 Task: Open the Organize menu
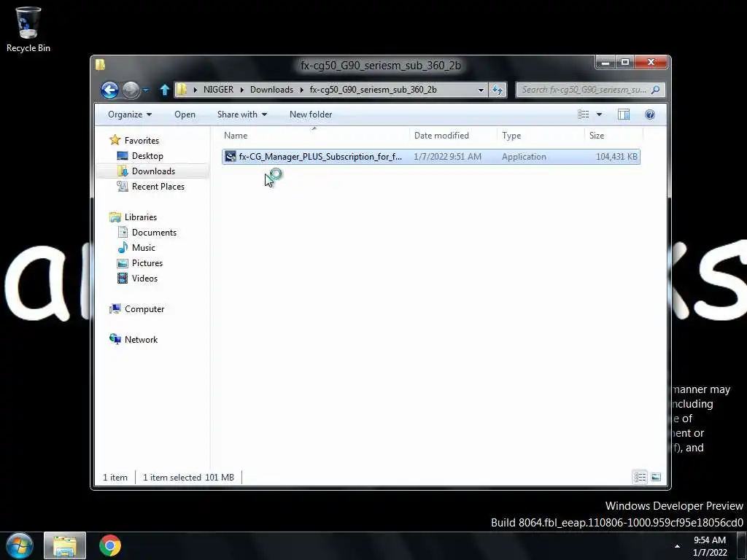point(130,114)
